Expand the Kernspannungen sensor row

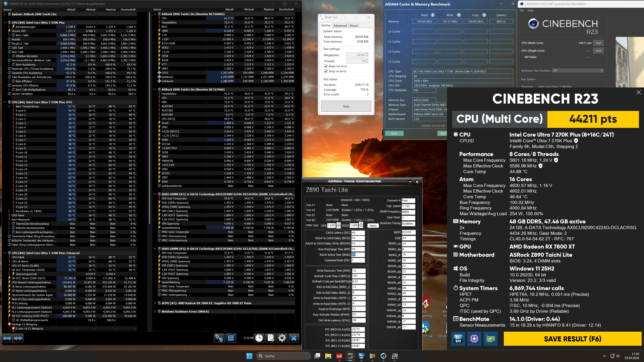pos(9,27)
